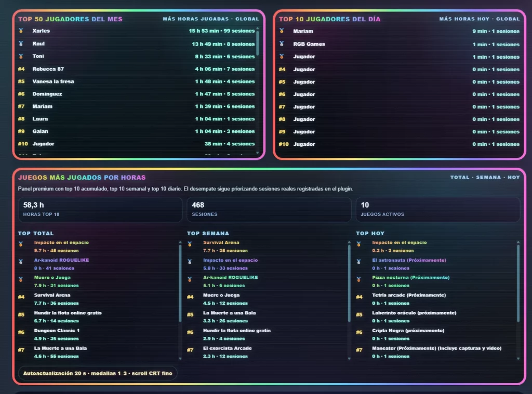This screenshot has width=532, height=394.
Task: Click the Top Hoy scrollbar thumb
Action: click(518, 280)
